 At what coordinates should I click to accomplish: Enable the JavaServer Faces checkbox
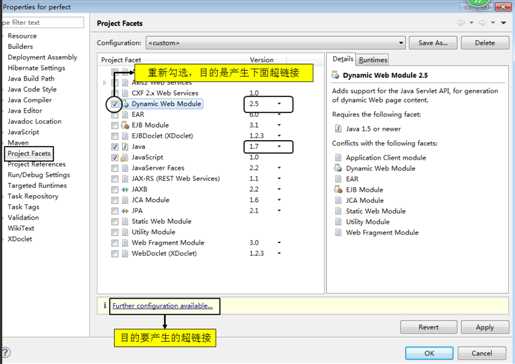click(x=115, y=168)
